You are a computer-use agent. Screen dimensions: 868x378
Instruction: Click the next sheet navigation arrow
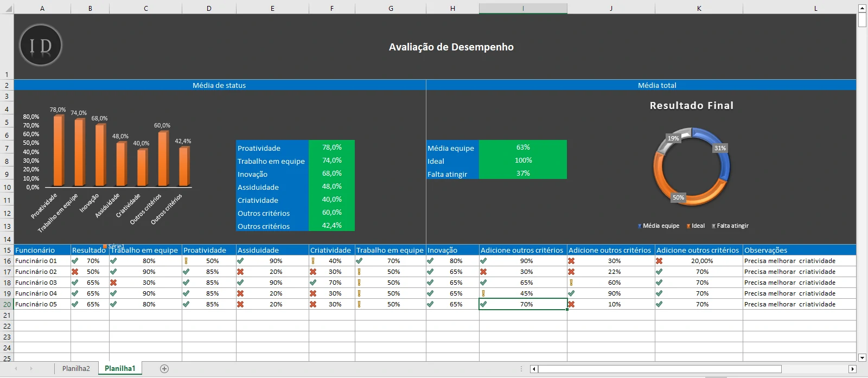click(31, 369)
